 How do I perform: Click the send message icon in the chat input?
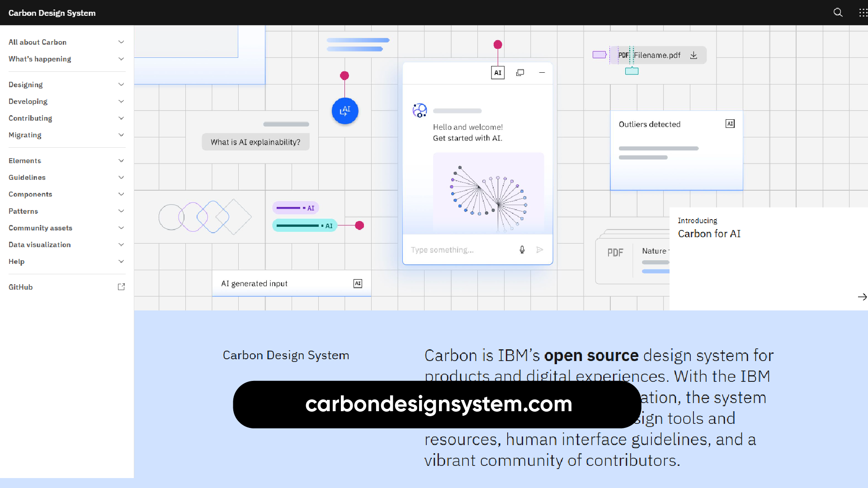click(540, 249)
